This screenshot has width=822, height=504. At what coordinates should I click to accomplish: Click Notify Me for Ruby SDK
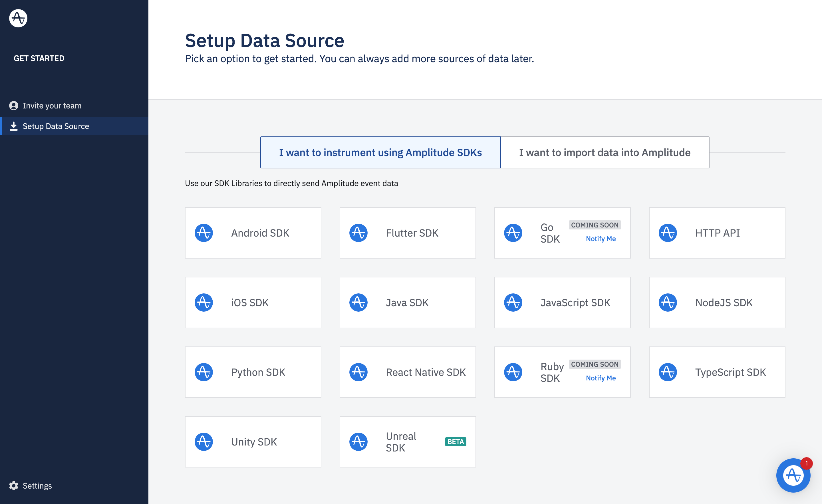[x=601, y=378]
